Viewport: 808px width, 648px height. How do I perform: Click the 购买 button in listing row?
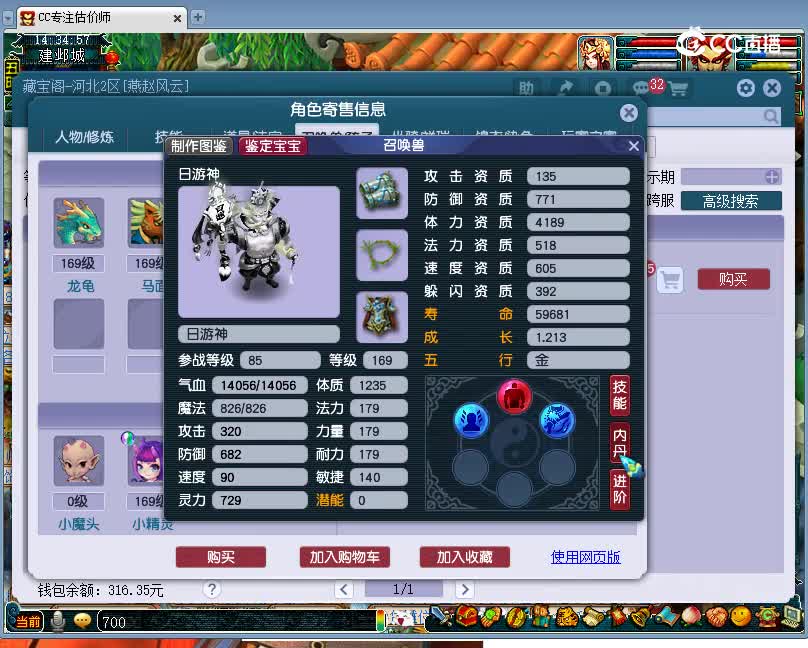pos(733,279)
